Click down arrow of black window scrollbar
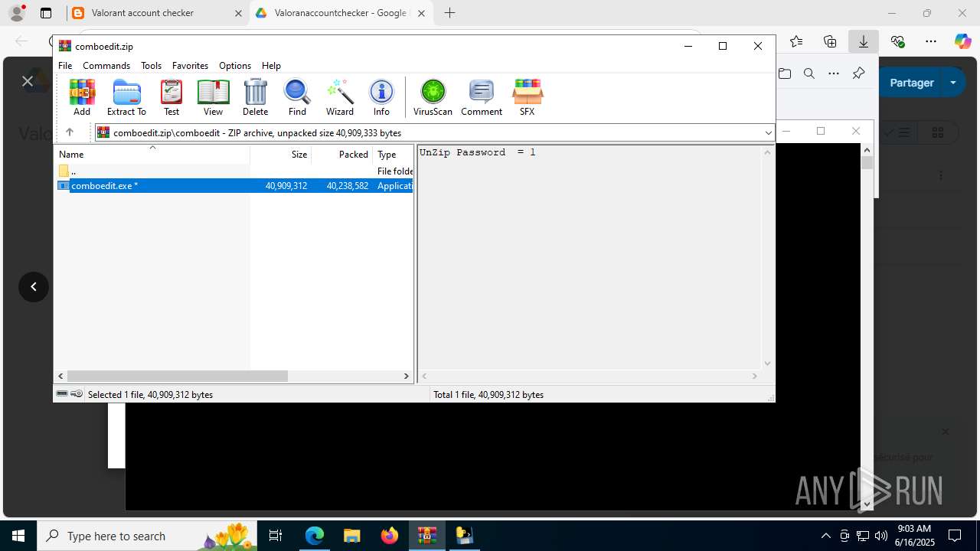 [867, 504]
